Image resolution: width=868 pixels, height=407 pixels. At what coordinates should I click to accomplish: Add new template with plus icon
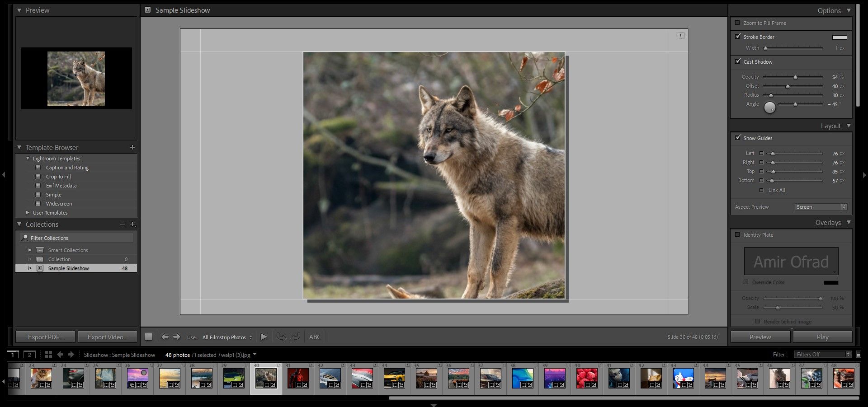tap(132, 147)
